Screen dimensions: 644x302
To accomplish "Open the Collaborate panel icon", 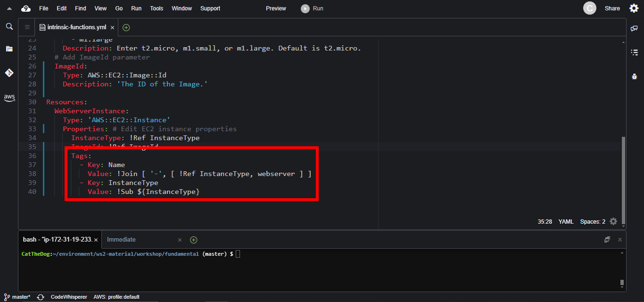I will click(634, 29).
